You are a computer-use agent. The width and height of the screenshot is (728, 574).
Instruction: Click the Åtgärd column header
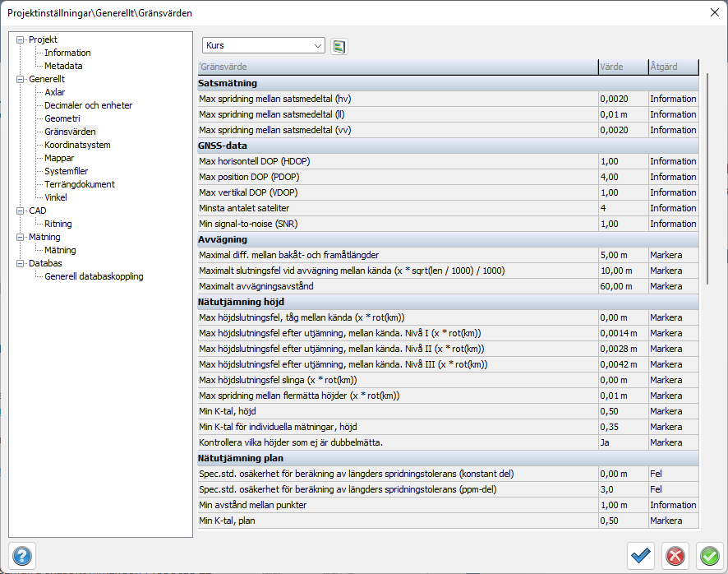[673, 67]
